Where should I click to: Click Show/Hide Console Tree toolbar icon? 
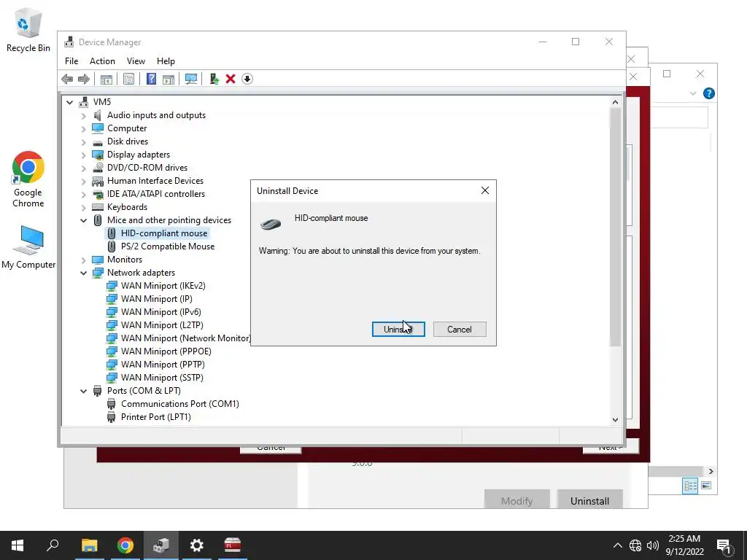pyautogui.click(x=107, y=79)
